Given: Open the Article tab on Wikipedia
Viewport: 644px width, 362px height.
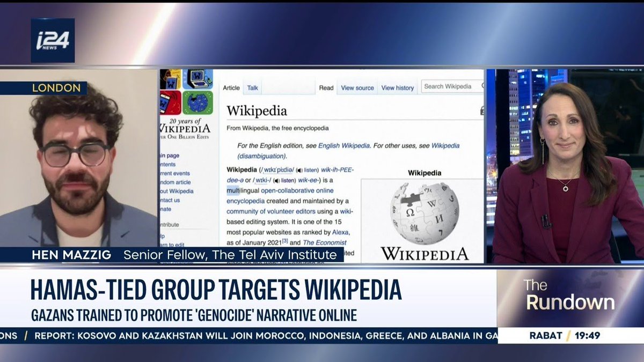Looking at the screenshot, I should pos(231,88).
